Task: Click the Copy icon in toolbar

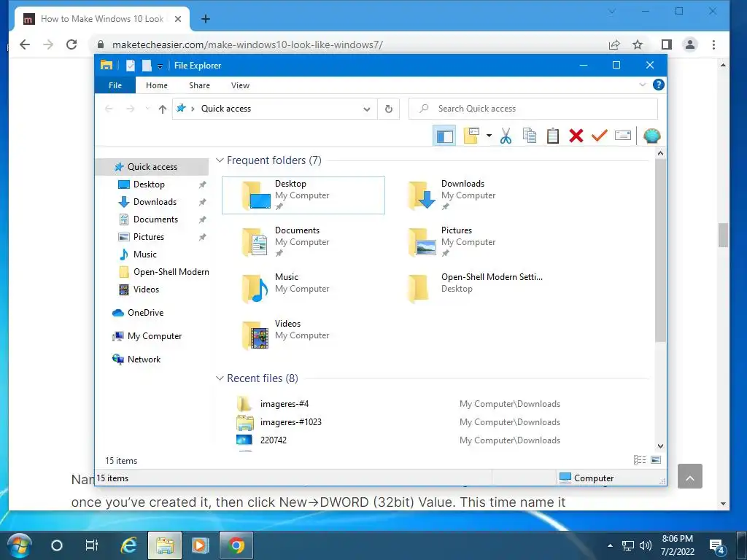Action: [530, 136]
